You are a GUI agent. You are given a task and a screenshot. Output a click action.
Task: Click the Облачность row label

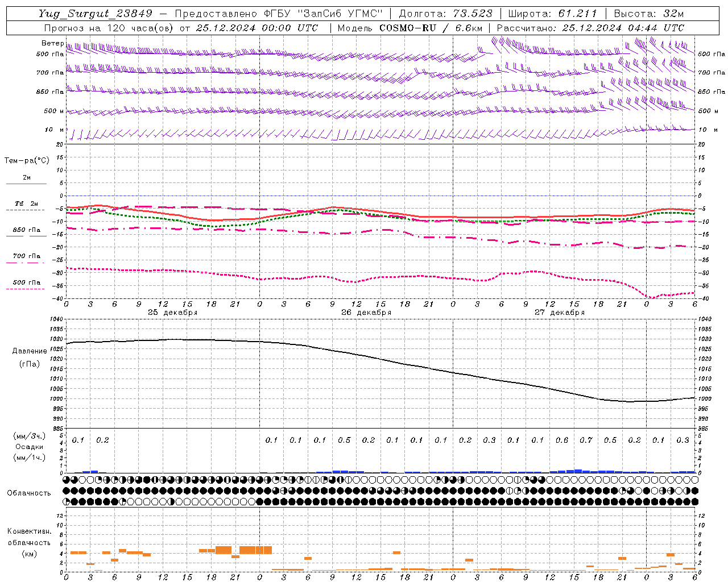29,493
